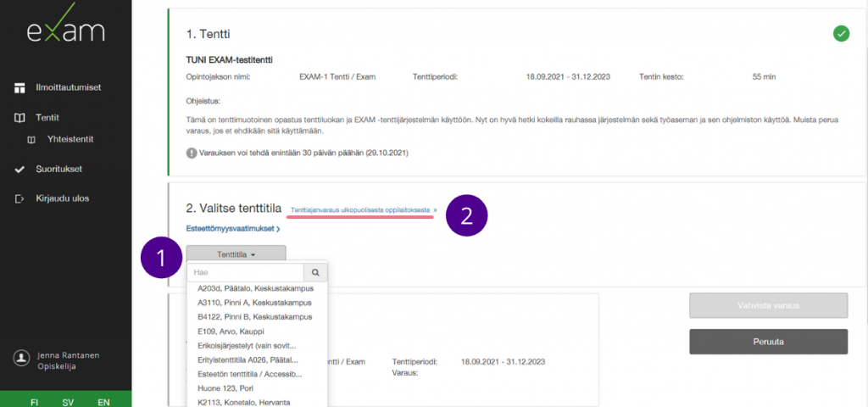Click the Hae search input field
This screenshot has height=407, width=868.
pyautogui.click(x=246, y=273)
